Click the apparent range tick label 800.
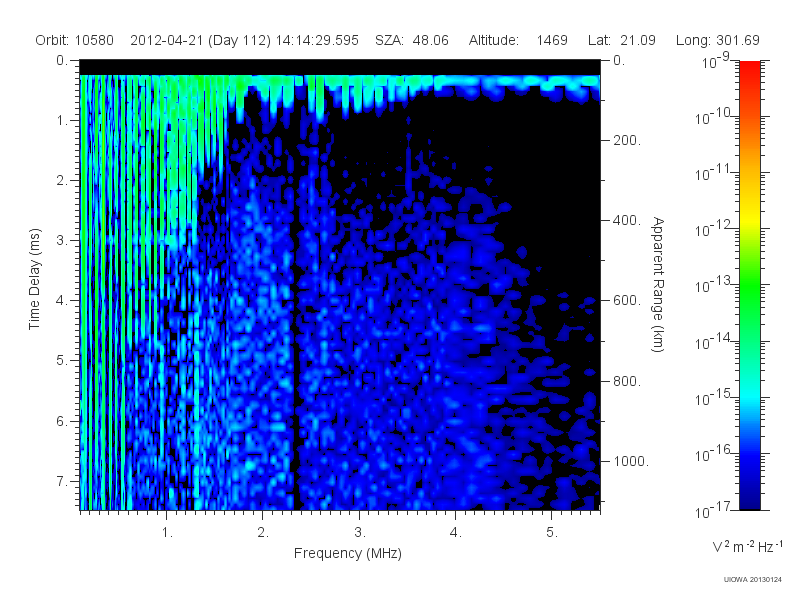Viewport: 800px width, 600px height. (627, 381)
